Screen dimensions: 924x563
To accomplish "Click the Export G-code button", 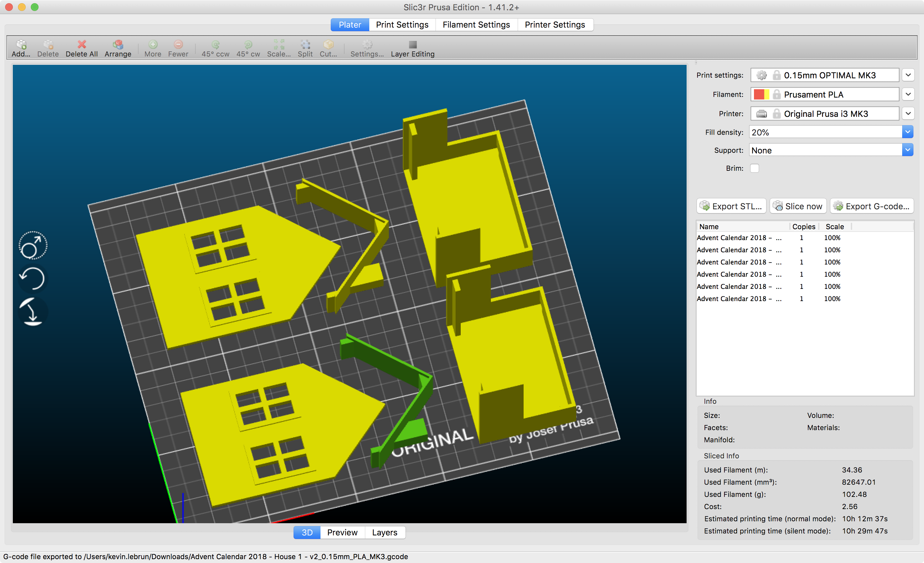I will click(x=872, y=206).
